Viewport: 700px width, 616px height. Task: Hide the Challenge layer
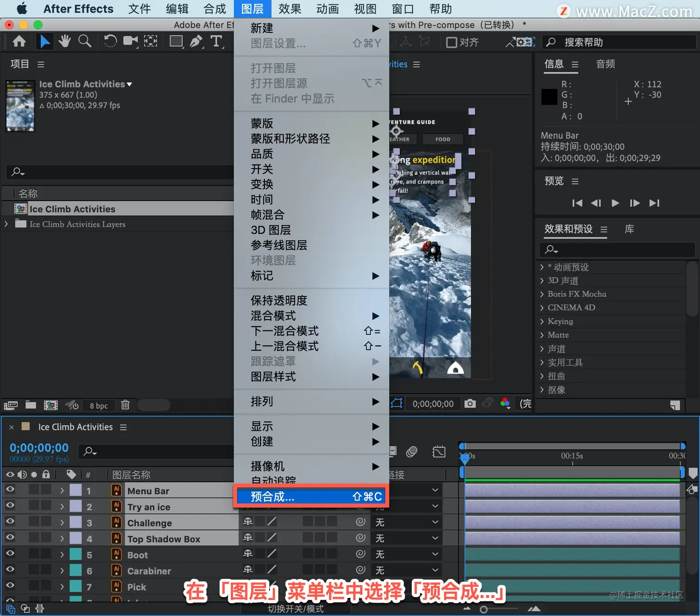pyautogui.click(x=10, y=521)
